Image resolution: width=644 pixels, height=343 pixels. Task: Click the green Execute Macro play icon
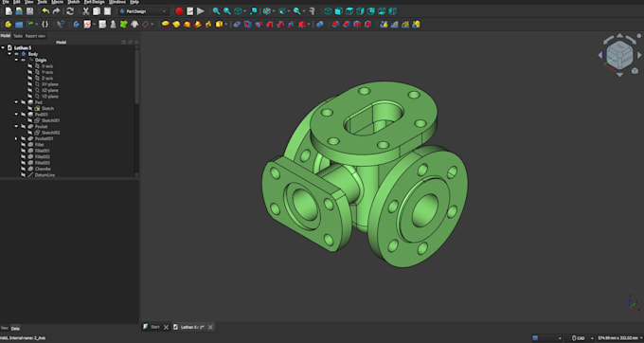pos(201,11)
